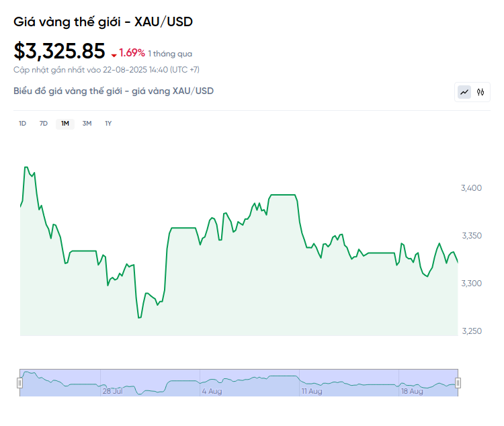This screenshot has width=504, height=426.
Task: Click the 3,250 y-axis label
Action: coord(472,331)
